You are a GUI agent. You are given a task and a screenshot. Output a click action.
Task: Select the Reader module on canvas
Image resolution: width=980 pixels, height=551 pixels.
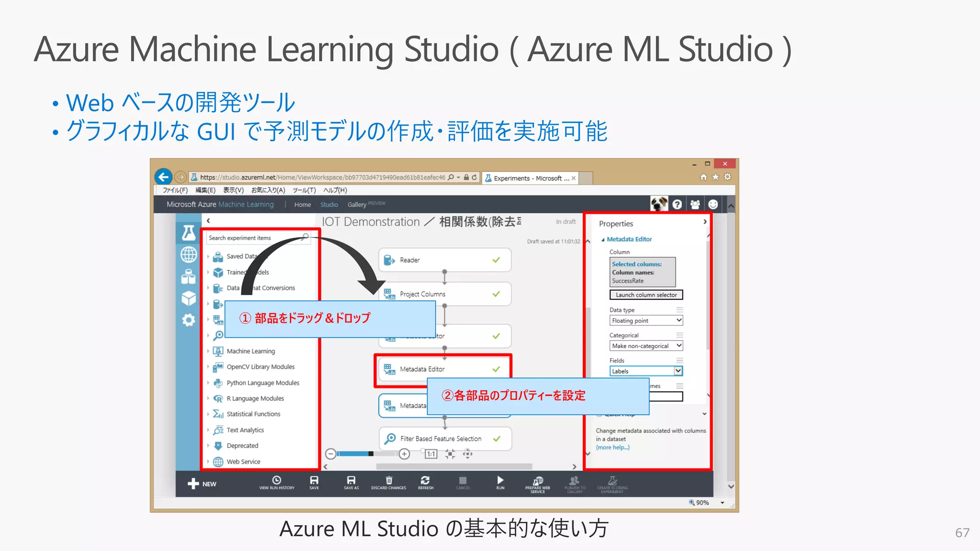445,260
